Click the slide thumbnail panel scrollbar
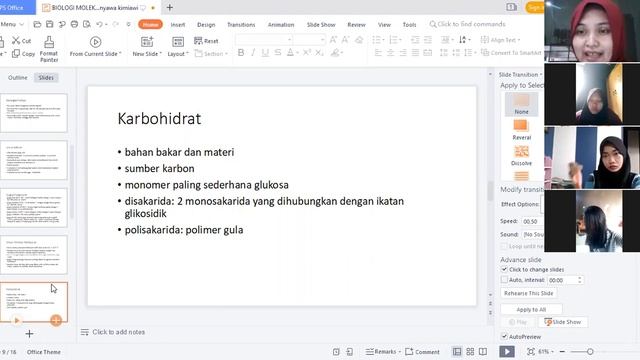This screenshot has height=360, width=640. point(72,182)
